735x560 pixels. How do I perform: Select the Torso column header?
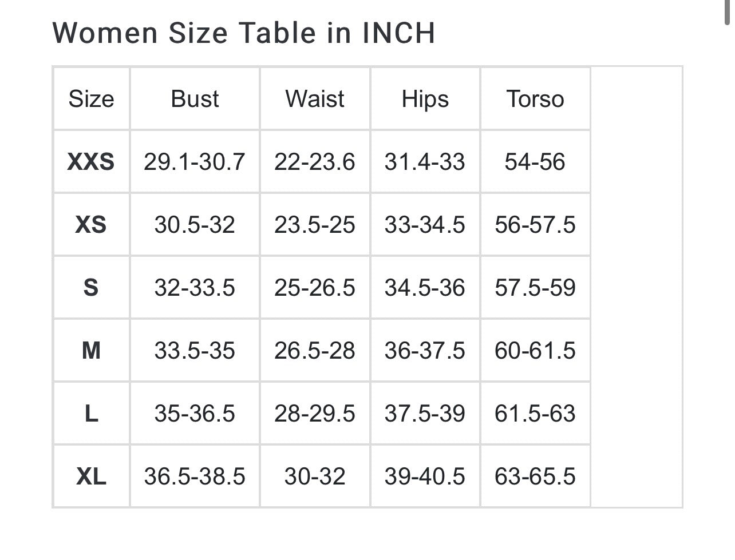tap(535, 99)
